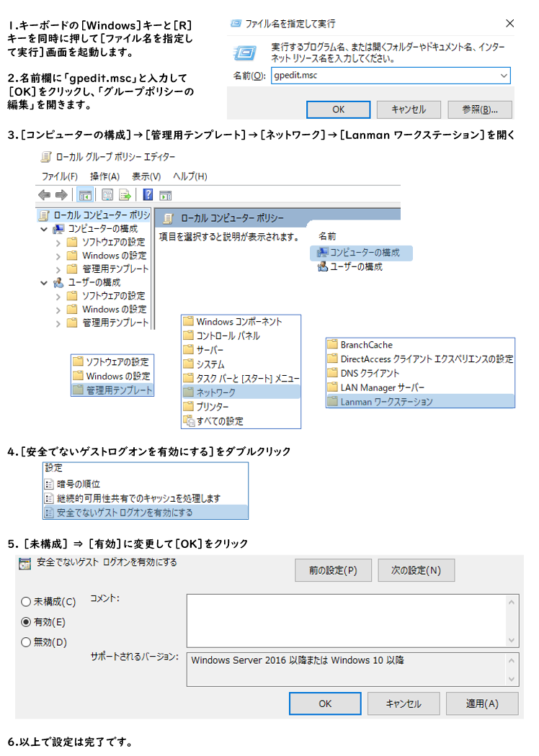
Task: Select the 未構成(C) radio button
Action: pyautogui.click(x=26, y=602)
